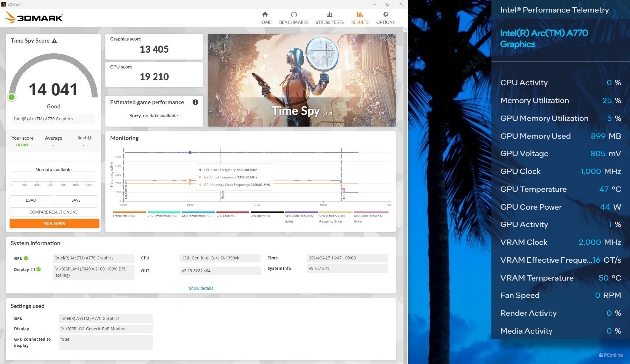The height and width of the screenshot is (364, 630).
Task: Open the STRESS TESTS section
Action: (x=330, y=18)
